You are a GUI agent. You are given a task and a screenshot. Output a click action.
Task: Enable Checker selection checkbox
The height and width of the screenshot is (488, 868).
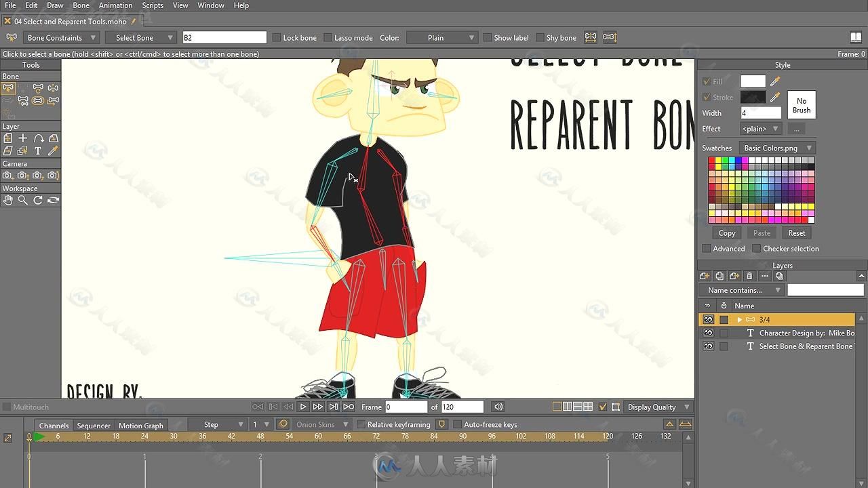click(756, 249)
